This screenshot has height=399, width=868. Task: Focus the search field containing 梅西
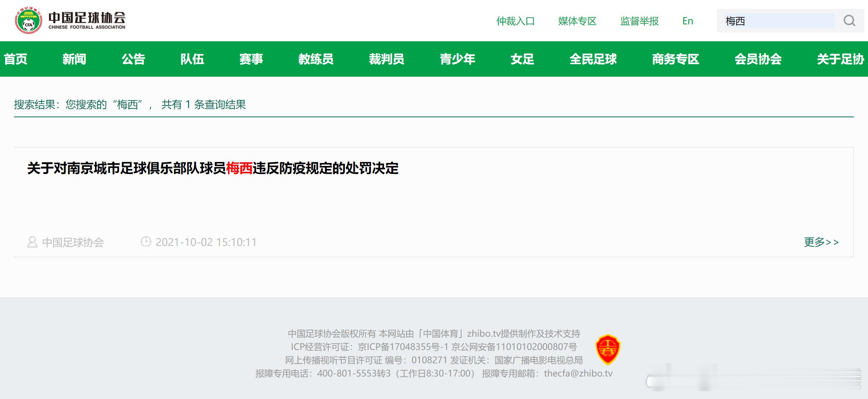(780, 21)
